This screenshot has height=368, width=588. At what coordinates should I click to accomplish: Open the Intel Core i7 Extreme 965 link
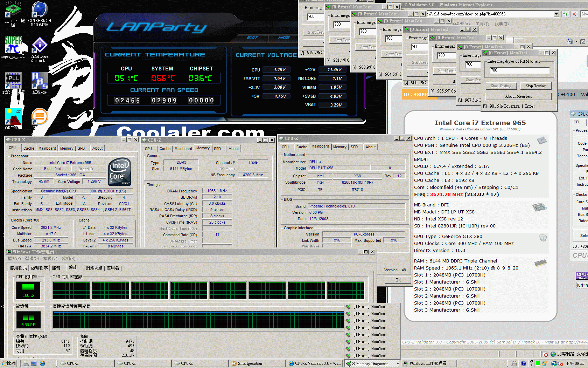(480, 123)
